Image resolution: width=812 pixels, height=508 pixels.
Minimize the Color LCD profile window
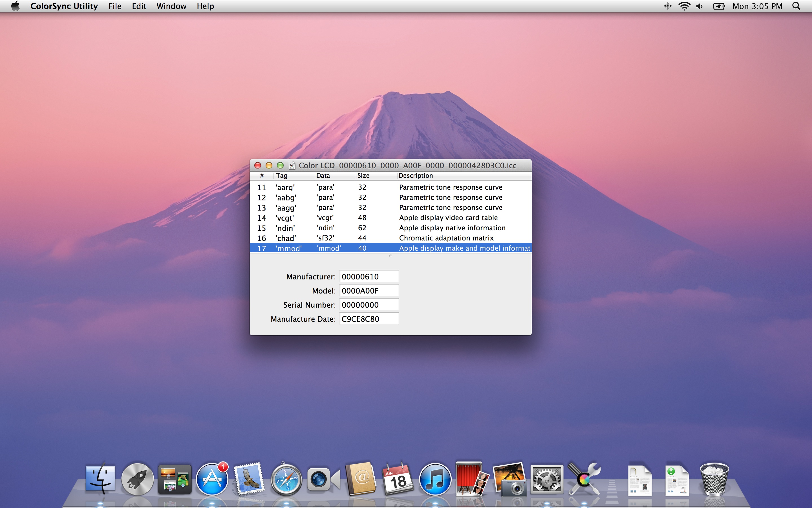pos(269,165)
